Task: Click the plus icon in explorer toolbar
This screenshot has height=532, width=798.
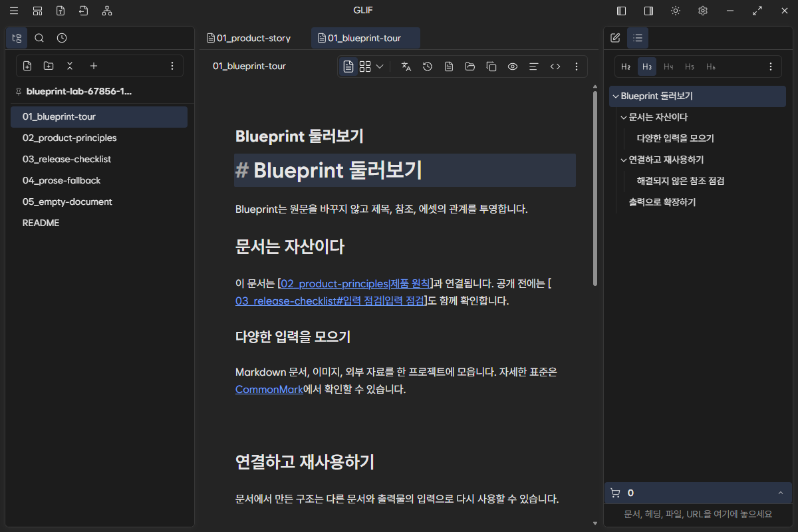Action: 94,66
